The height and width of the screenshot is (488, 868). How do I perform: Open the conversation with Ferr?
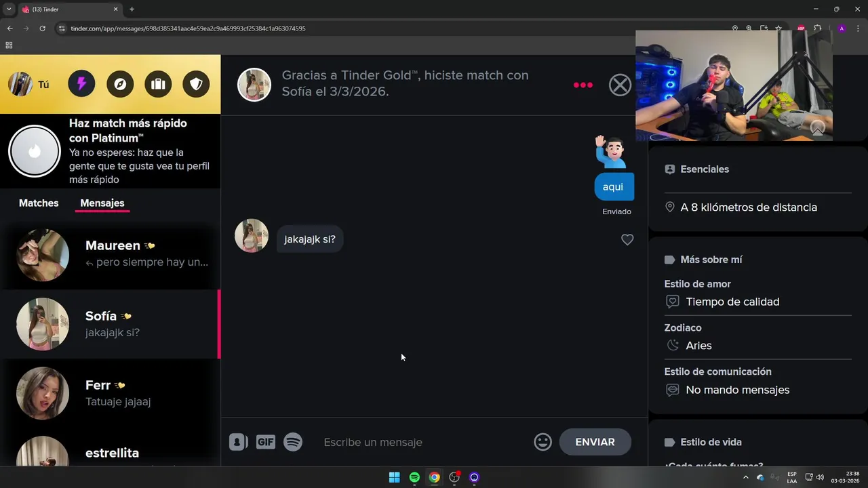pos(110,393)
